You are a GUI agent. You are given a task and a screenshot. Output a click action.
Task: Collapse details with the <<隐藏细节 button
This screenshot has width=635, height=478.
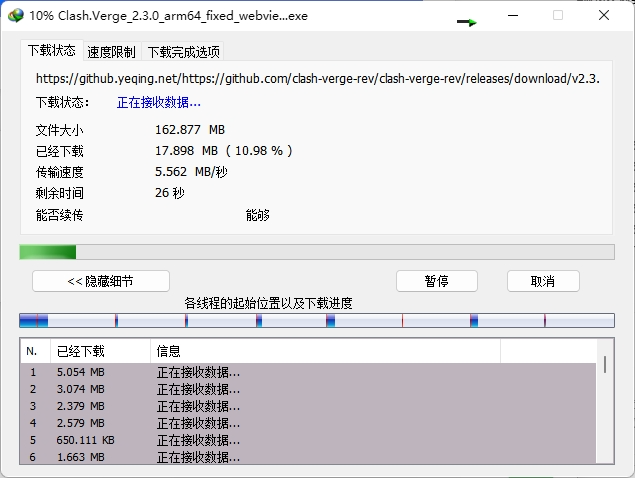pos(101,281)
